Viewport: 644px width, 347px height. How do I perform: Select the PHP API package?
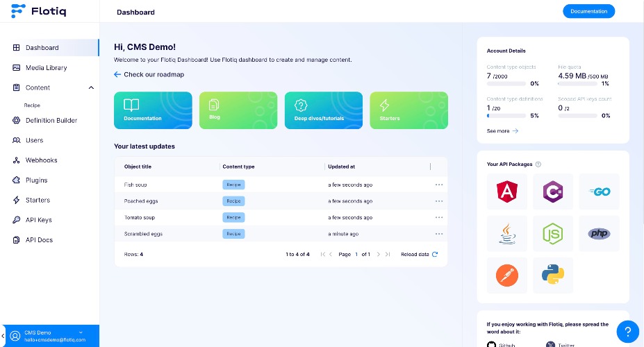tap(599, 233)
